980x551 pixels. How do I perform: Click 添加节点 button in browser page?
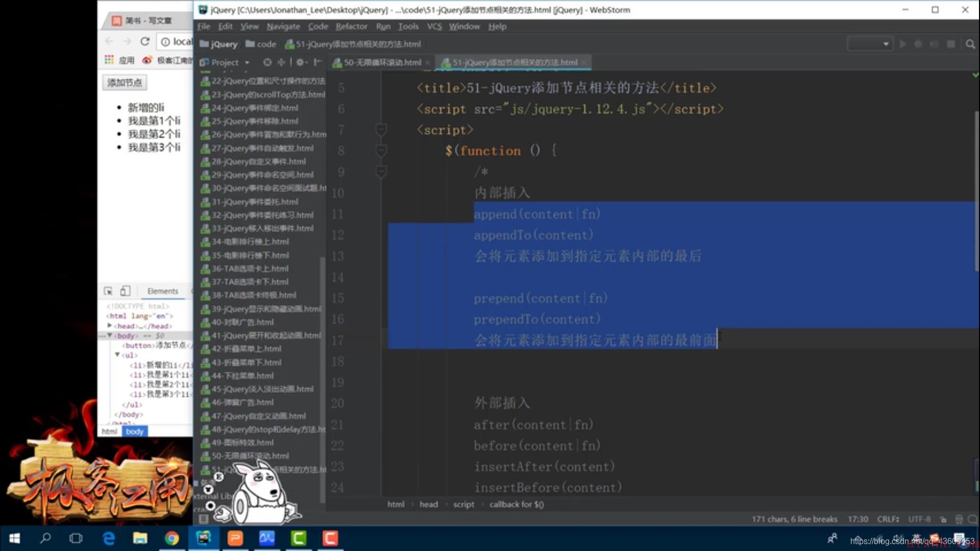125,83
